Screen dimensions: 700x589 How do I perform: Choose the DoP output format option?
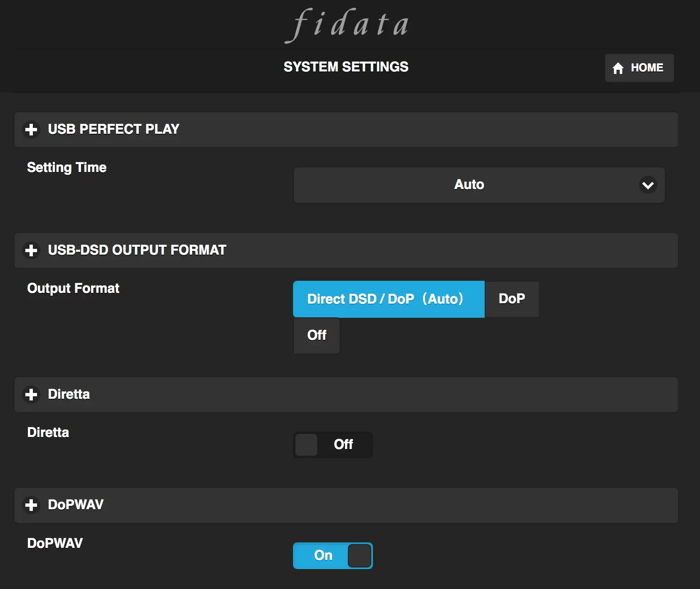click(x=512, y=299)
